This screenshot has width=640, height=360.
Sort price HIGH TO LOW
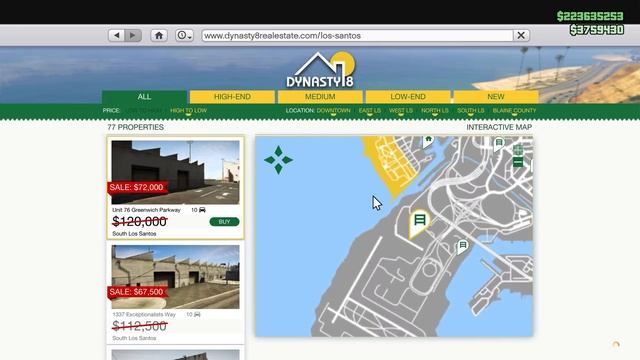click(x=189, y=111)
